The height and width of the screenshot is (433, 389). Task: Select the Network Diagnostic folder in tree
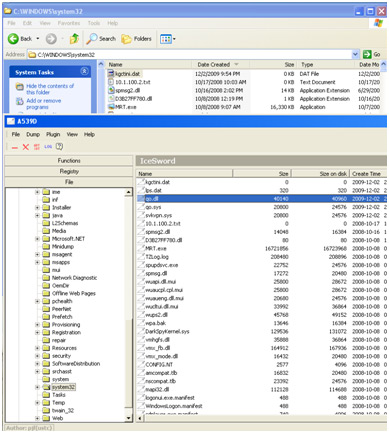[x=70, y=278]
